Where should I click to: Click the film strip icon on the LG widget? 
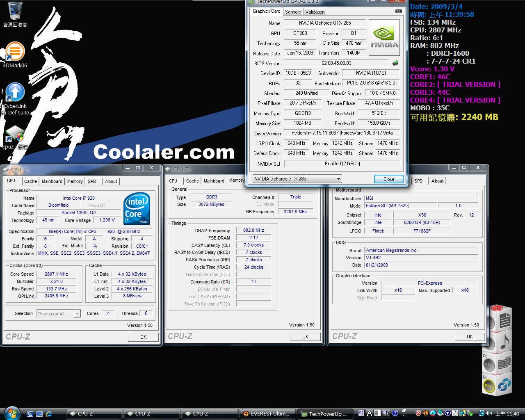click(x=504, y=363)
